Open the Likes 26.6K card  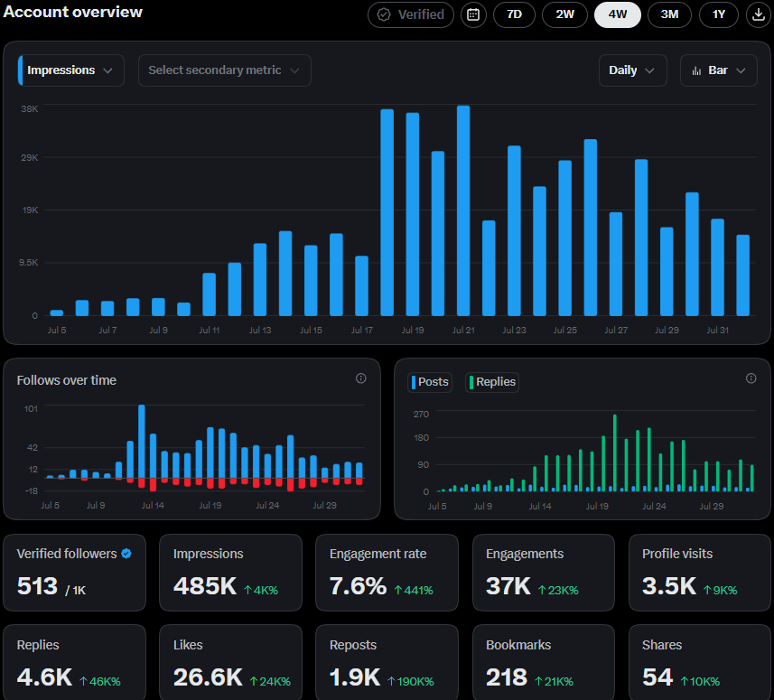pyautogui.click(x=230, y=662)
